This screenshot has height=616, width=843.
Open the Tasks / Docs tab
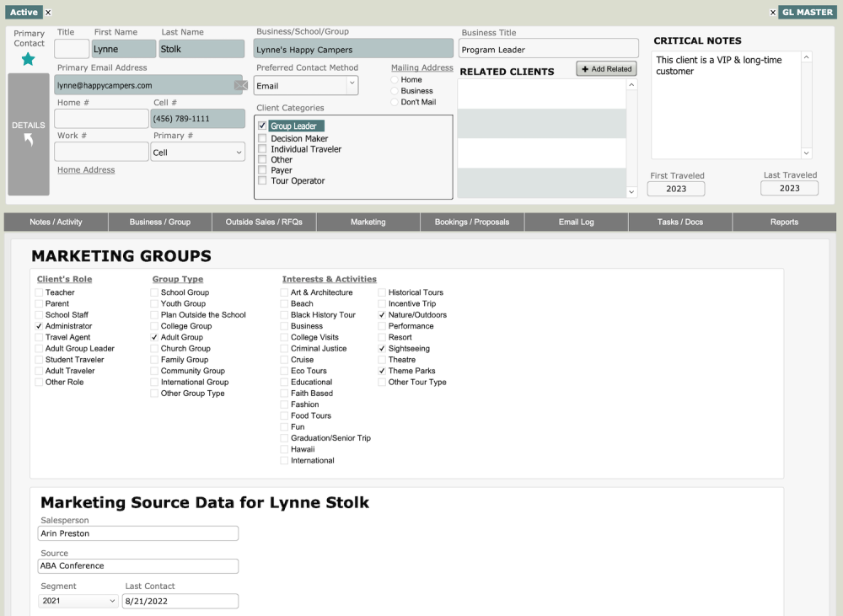pos(680,222)
